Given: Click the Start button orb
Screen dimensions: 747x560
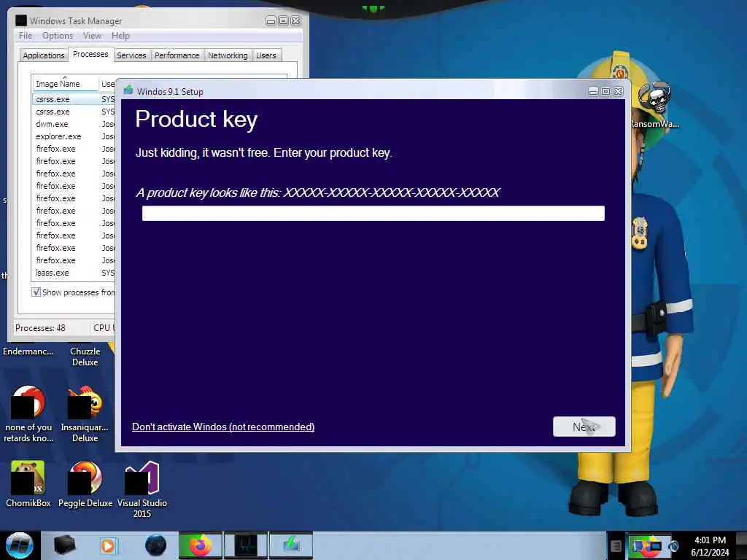Looking at the screenshot, I should click(x=20, y=545).
